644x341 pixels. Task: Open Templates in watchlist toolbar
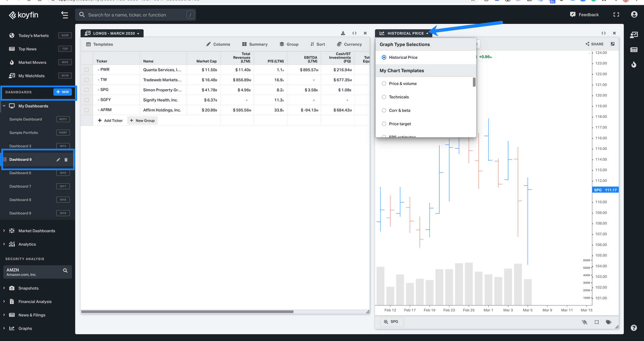[100, 44]
